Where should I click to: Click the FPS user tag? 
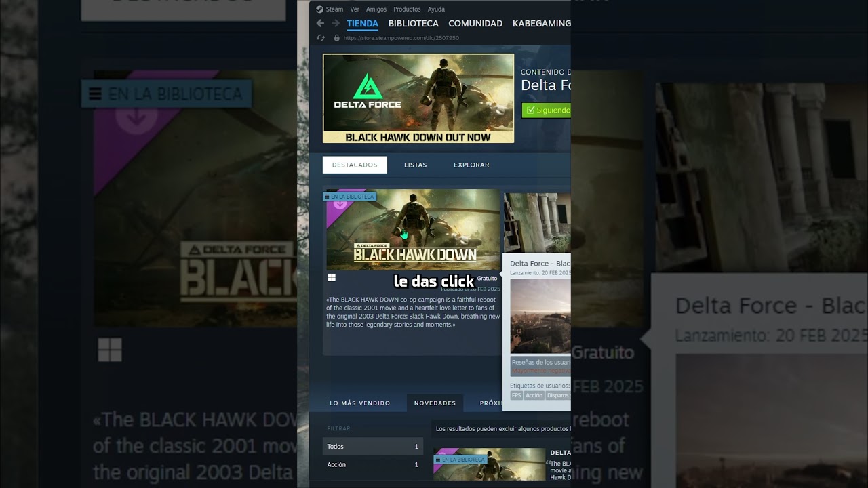[x=517, y=395]
